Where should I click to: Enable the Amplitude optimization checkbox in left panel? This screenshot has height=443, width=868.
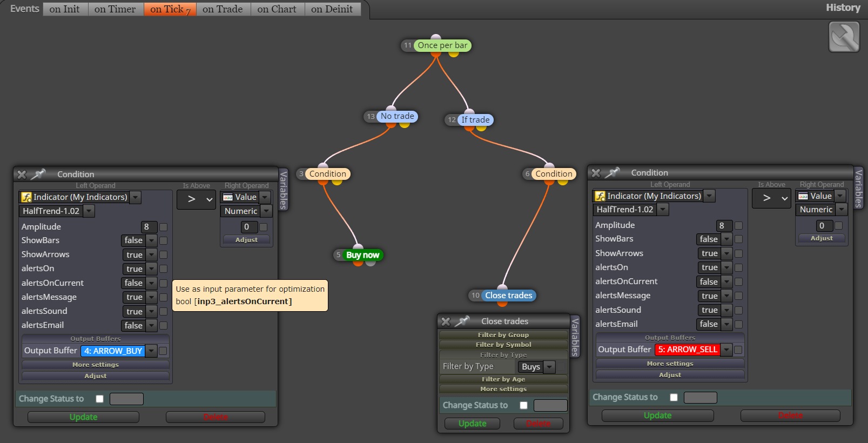point(163,227)
